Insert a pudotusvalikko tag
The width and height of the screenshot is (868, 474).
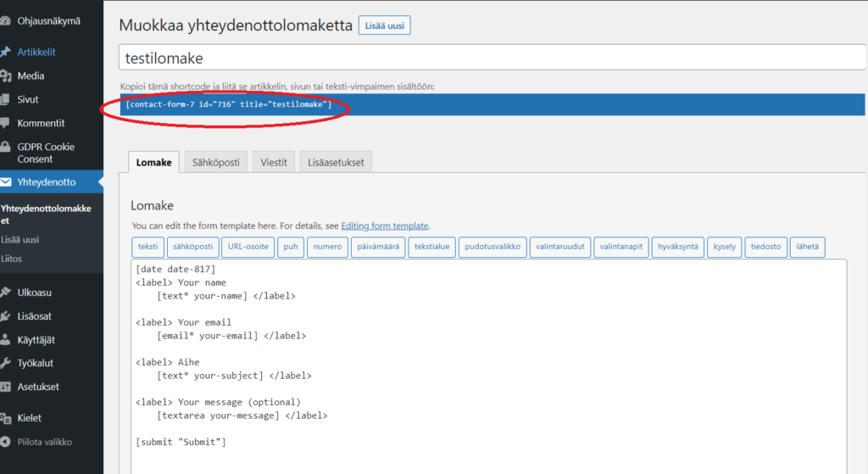pos(492,247)
